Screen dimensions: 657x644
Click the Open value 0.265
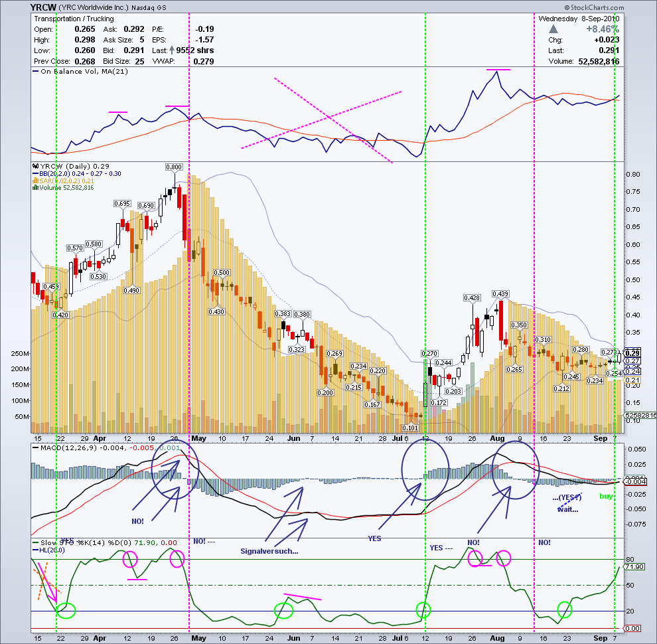[85, 29]
